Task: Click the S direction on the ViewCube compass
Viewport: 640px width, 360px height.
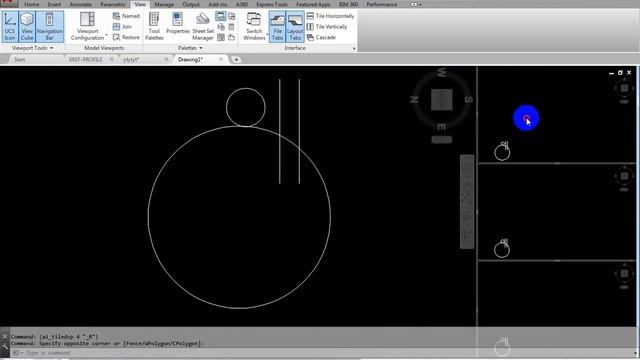Action: pos(469,99)
